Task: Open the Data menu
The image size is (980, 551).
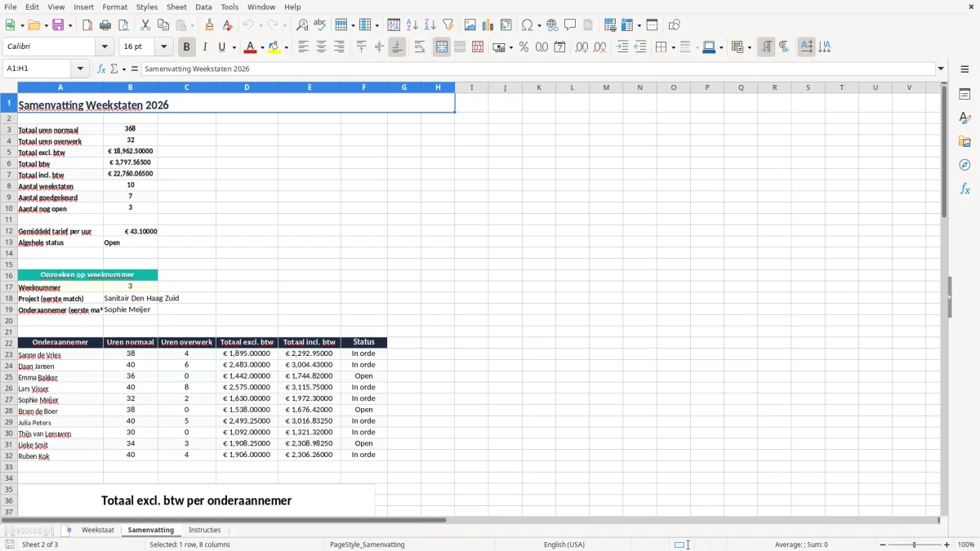Action: pos(203,7)
